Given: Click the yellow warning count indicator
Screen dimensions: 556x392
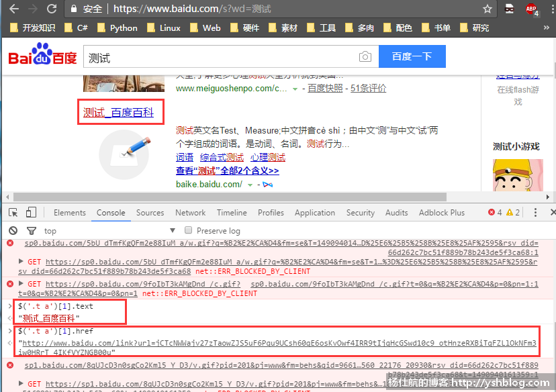Looking at the screenshot, I should pyautogui.click(x=513, y=212).
